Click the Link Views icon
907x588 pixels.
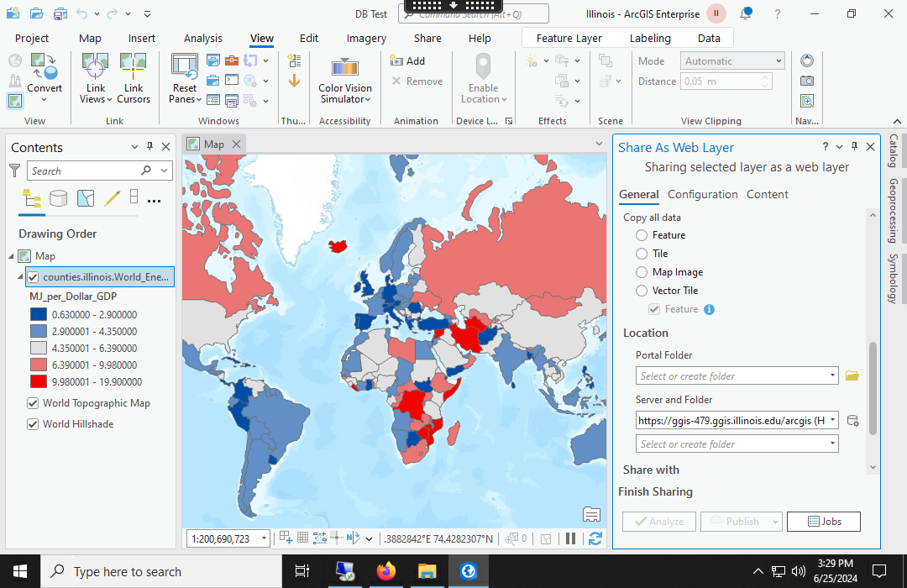point(96,69)
